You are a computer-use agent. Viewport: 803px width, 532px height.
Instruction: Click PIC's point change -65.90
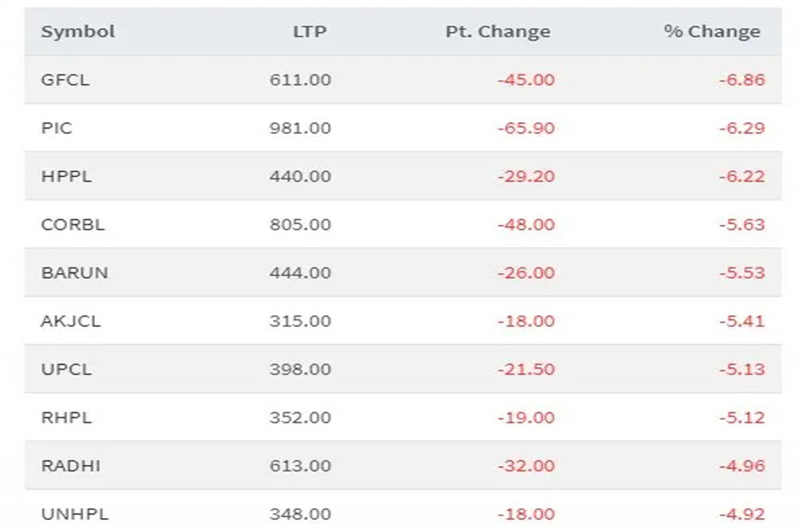[525, 128]
